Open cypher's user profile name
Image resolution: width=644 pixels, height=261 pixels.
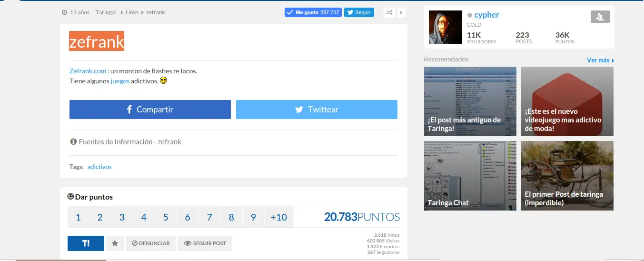(486, 15)
